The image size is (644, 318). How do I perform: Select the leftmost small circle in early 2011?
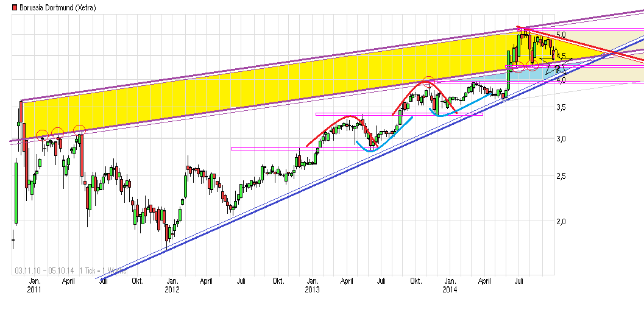41,135
